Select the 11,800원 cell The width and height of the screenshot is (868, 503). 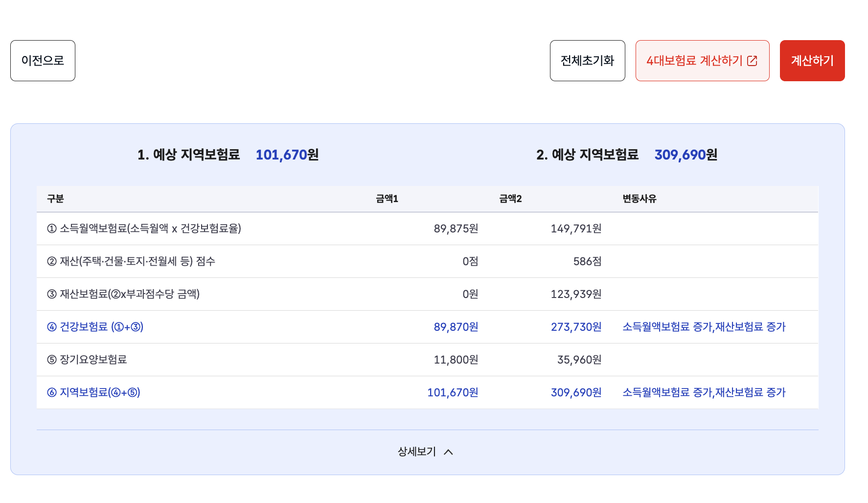[456, 360]
